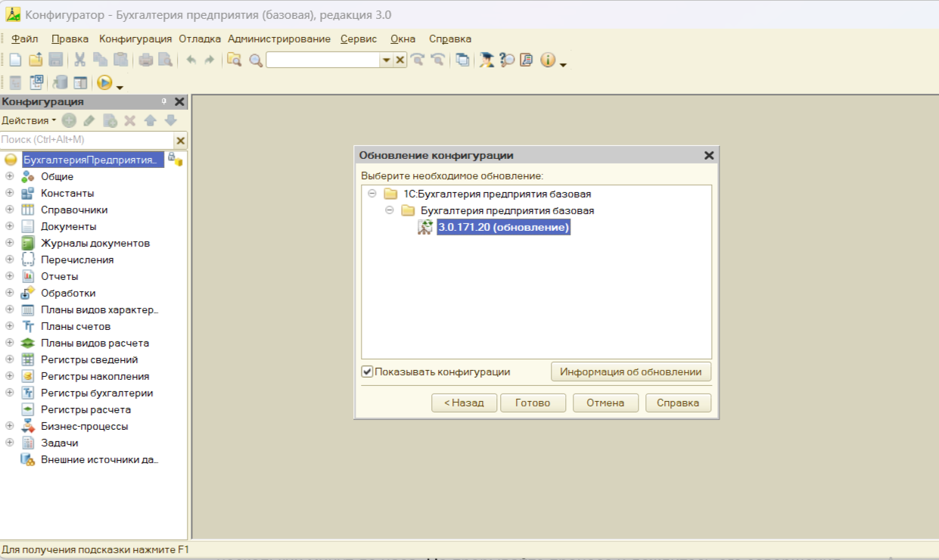Viewport: 939px width, 560px height.
Task: Collapse the 1С:Бухгалтерия предприятия базовая folder
Action: [x=372, y=194]
